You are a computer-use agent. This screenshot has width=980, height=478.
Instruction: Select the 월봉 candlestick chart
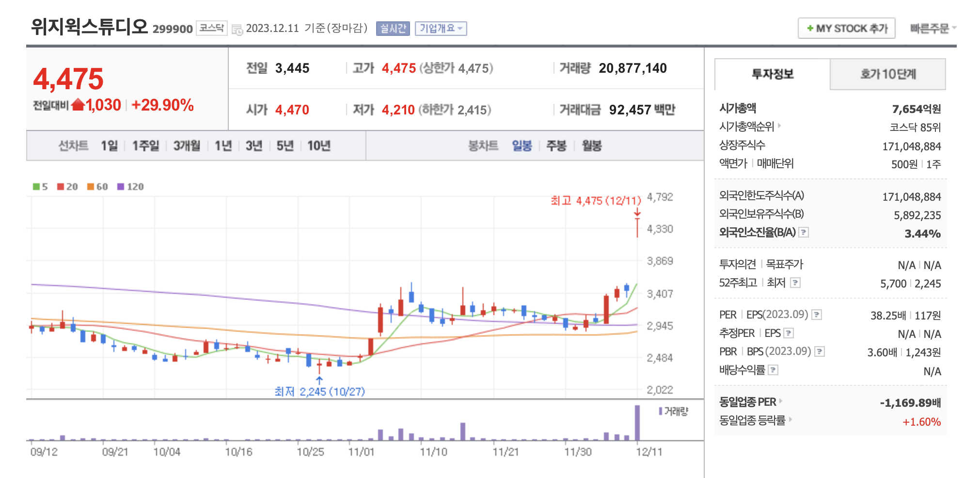[592, 145]
